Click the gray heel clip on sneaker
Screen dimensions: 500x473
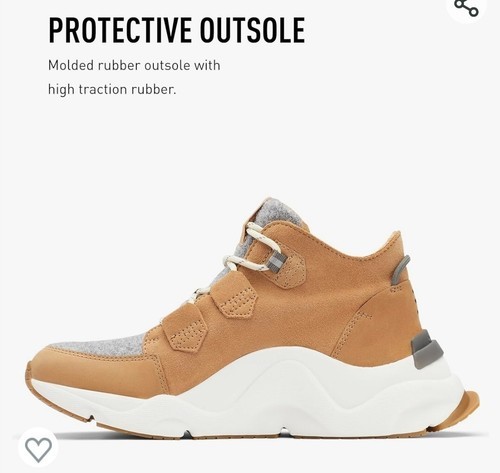tap(427, 348)
